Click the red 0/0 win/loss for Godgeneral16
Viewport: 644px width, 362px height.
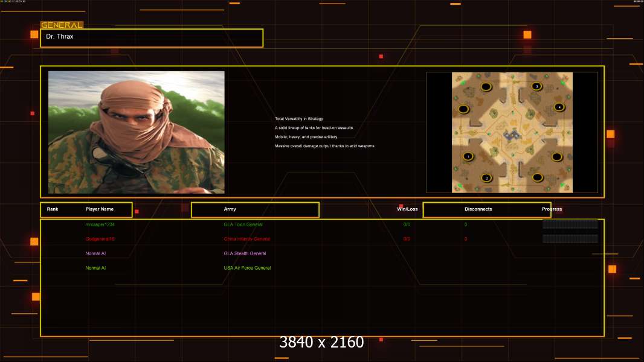tap(407, 239)
